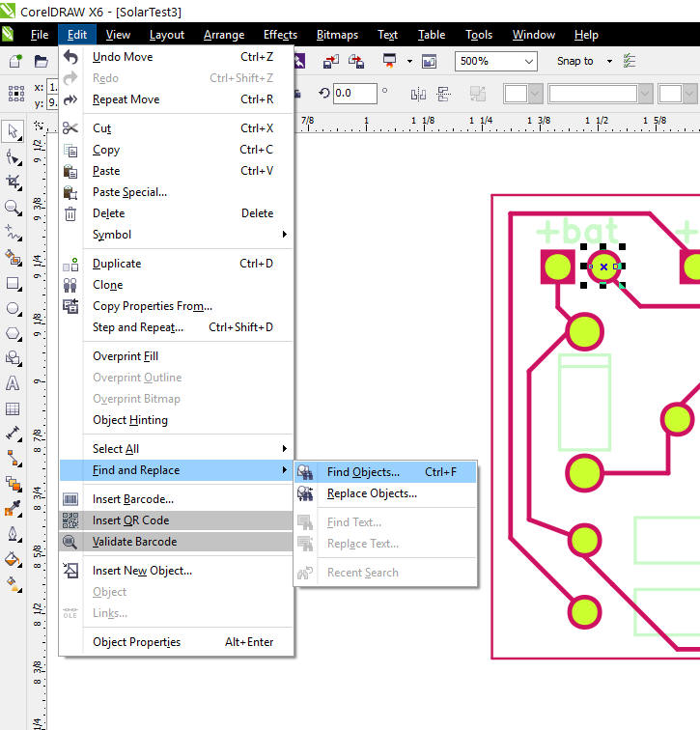Click the Mirror horizontally button
Screen dimensions: 700x730
click(x=418, y=95)
